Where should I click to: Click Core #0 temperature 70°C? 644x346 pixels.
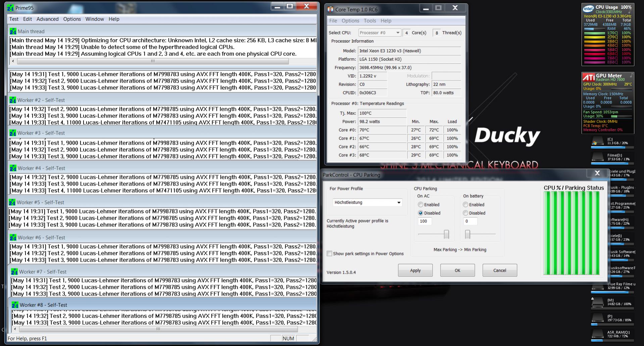(382, 130)
